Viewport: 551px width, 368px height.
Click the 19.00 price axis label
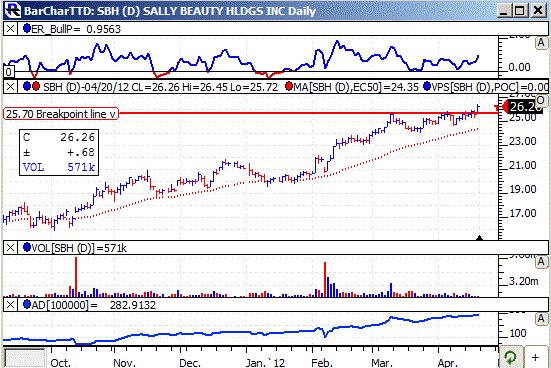tap(523, 189)
